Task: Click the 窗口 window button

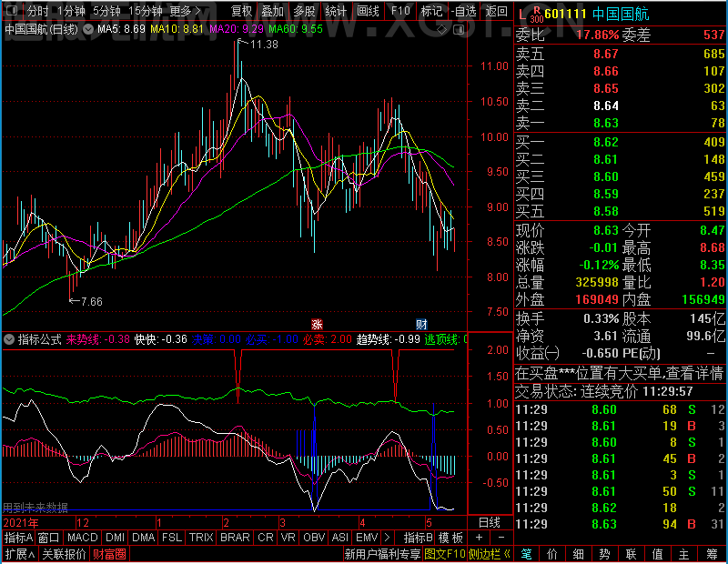Action: [49, 538]
